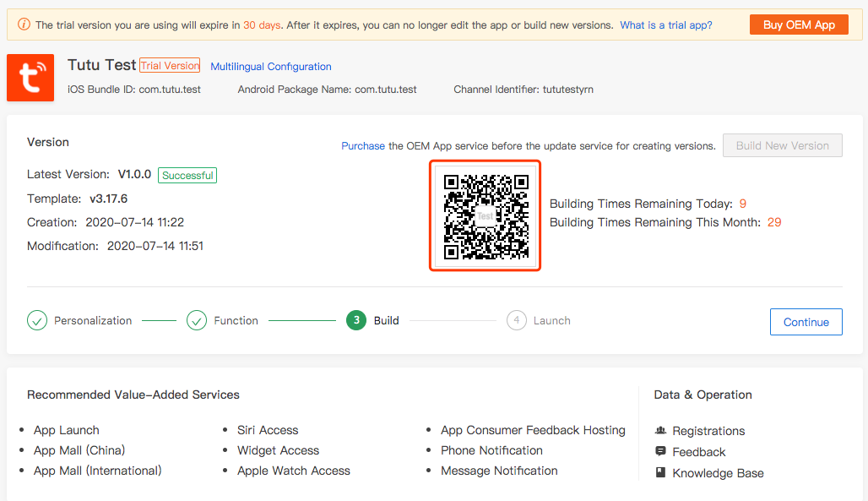
Task: Open the Knowledge Base link
Action: pyautogui.click(x=718, y=473)
